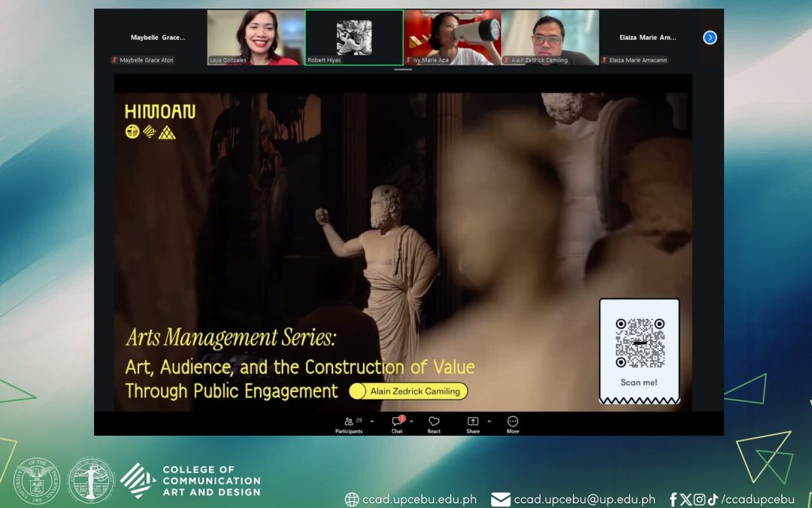Start sharing with the Share icon
Screen dimensions: 812x508
tap(472, 421)
